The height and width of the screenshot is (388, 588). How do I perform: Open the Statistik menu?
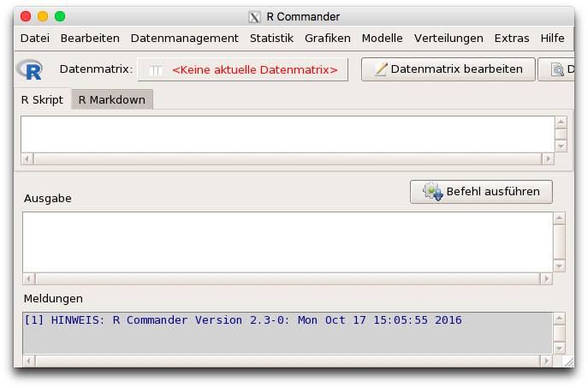click(x=271, y=39)
